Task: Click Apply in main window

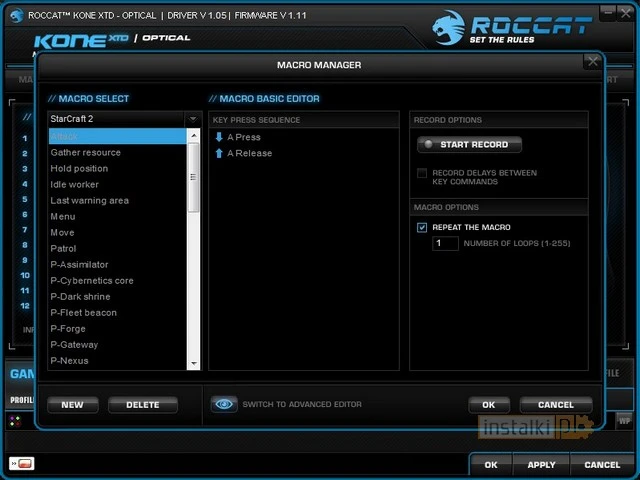Action: pos(541,465)
